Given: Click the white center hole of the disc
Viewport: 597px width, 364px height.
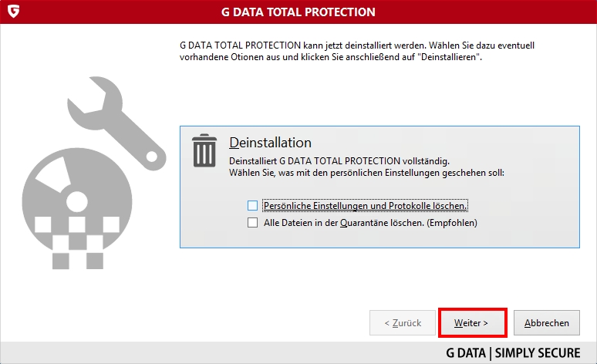Looking at the screenshot, I should pyautogui.click(x=77, y=202).
